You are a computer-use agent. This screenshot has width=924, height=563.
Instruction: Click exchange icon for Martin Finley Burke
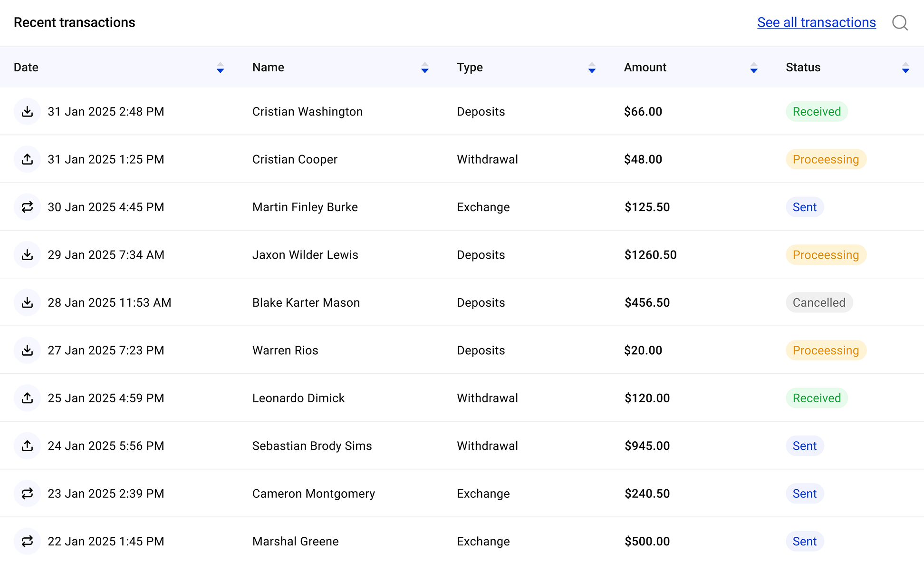tap(28, 207)
